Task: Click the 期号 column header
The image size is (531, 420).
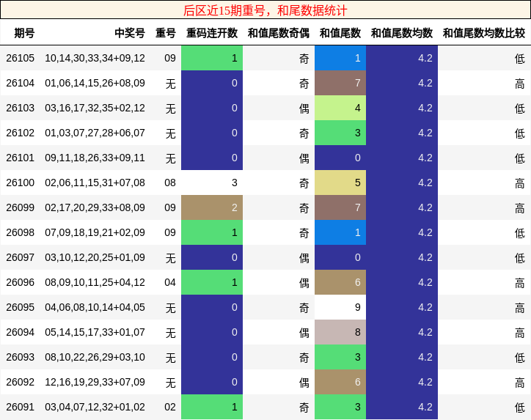Action: point(24,33)
